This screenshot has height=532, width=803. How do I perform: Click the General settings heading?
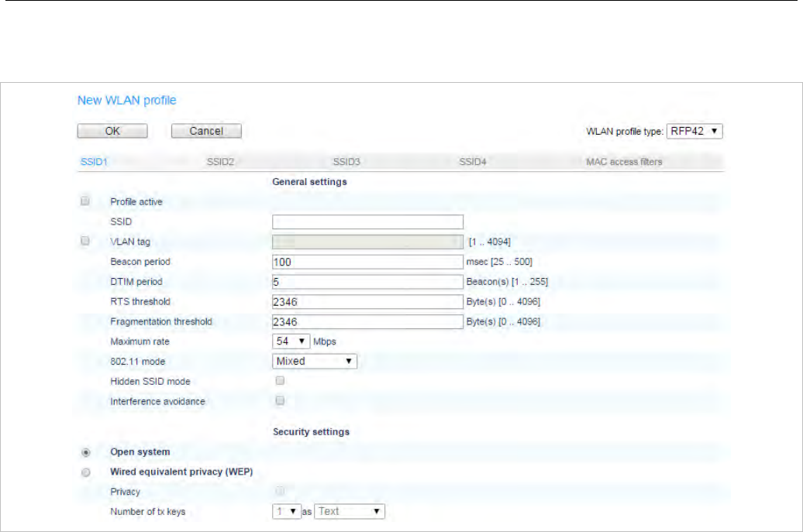coord(309,182)
